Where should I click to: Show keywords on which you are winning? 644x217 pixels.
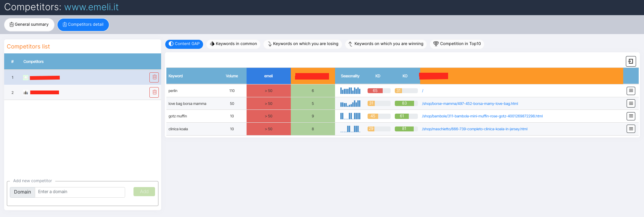pos(386,44)
